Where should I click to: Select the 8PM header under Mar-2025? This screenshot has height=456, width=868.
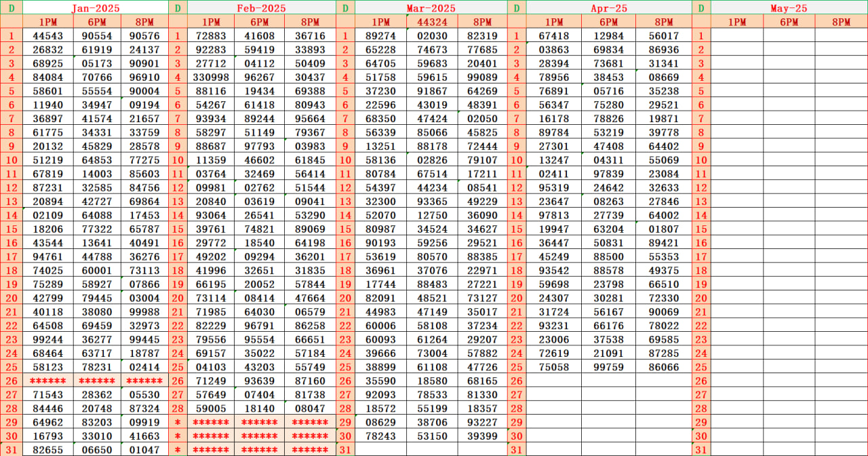(482, 22)
